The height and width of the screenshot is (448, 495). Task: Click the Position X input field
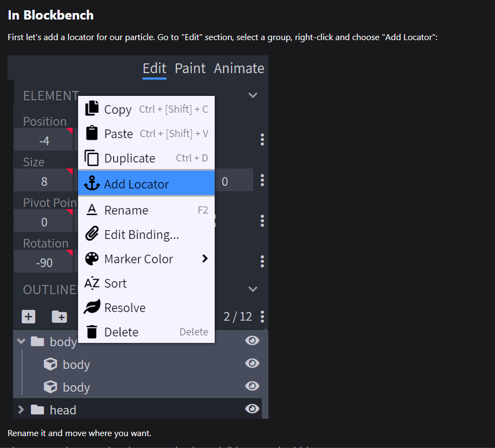44,141
